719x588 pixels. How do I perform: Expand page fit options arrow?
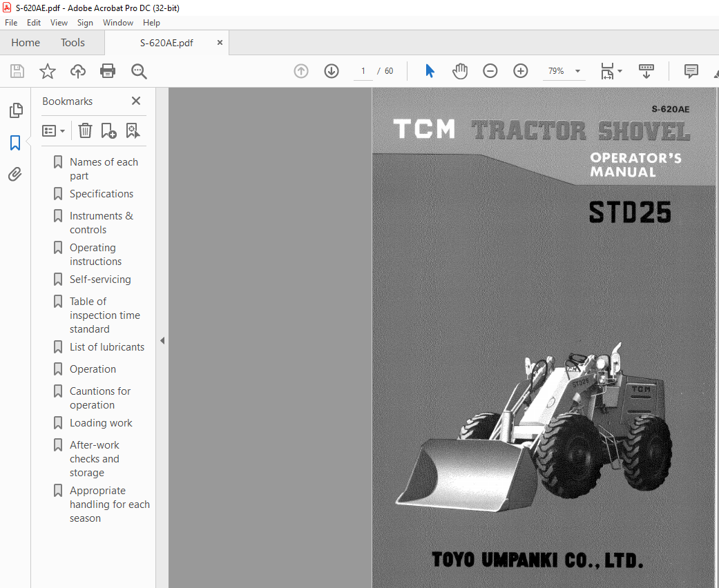click(620, 71)
